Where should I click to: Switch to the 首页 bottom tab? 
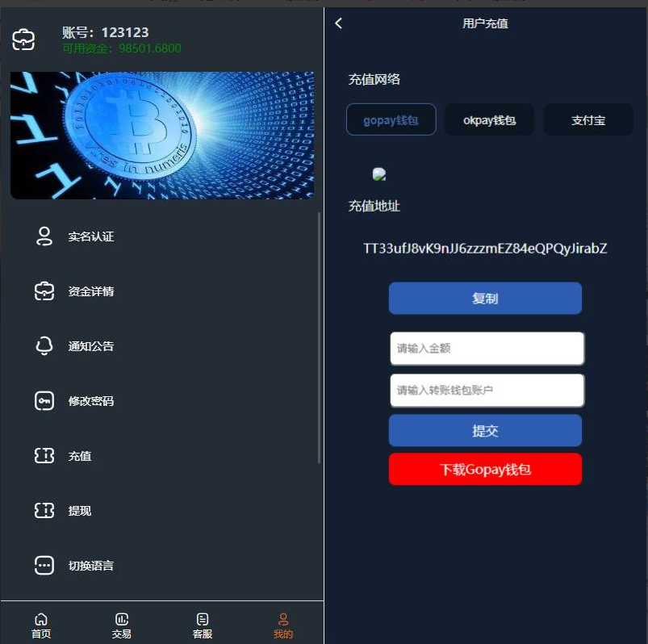click(41, 625)
